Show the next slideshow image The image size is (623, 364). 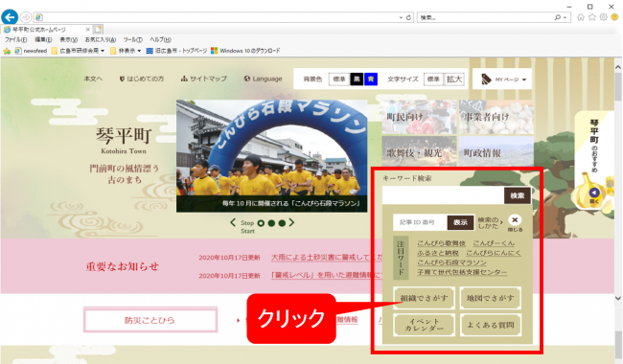[x=291, y=222]
